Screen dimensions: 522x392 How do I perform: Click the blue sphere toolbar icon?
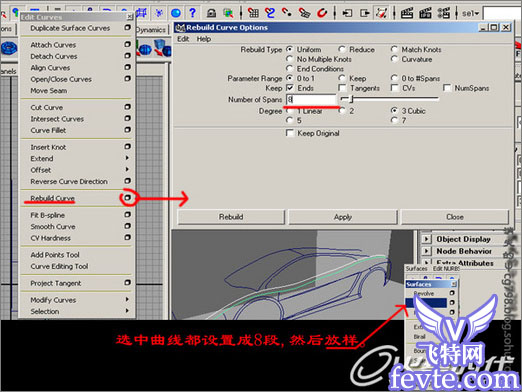coord(176,13)
